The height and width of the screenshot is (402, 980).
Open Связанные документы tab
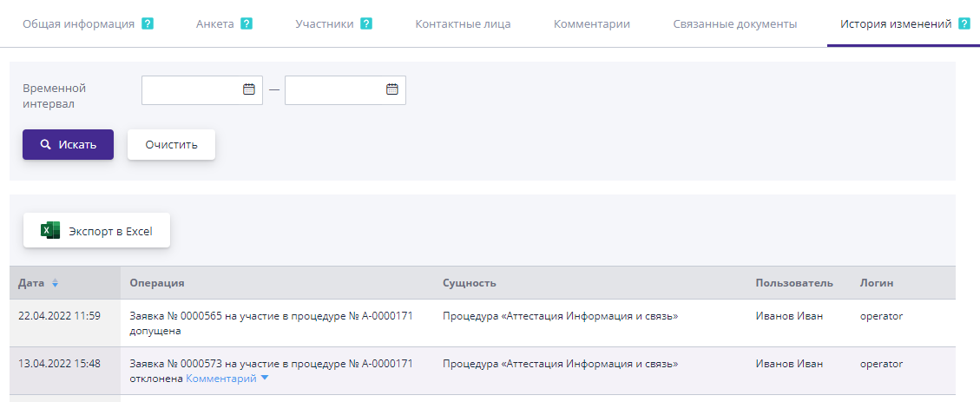tap(734, 24)
